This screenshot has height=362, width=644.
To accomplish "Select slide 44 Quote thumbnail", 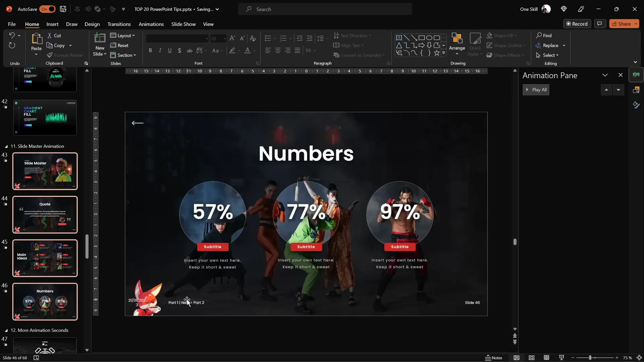I will tap(45, 215).
